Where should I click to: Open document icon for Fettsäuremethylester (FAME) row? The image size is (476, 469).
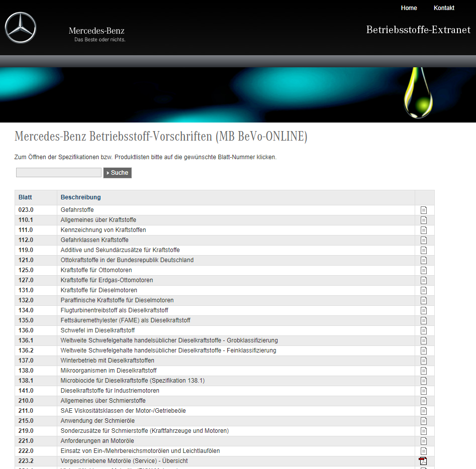424,320
